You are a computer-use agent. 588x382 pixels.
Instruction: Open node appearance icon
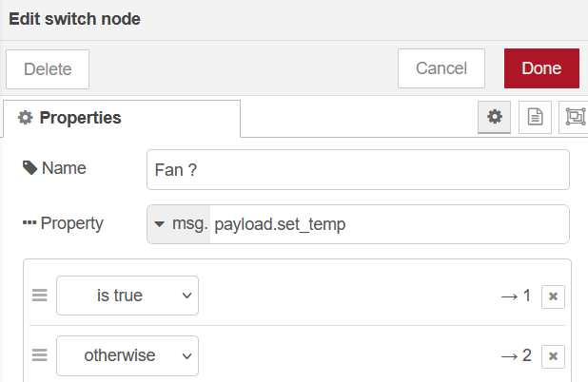click(x=575, y=117)
